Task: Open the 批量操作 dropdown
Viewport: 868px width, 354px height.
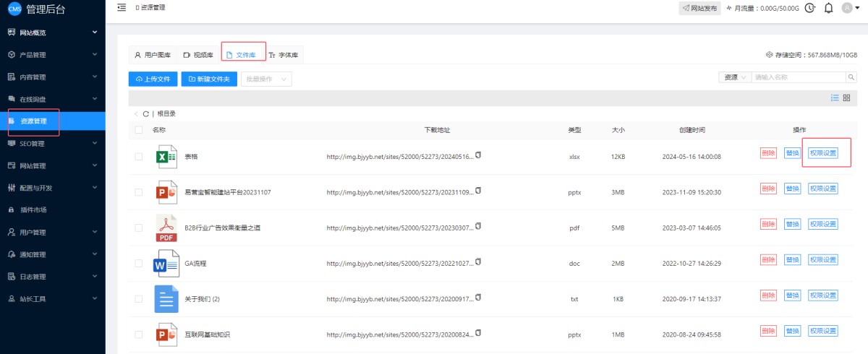Action: [266, 79]
